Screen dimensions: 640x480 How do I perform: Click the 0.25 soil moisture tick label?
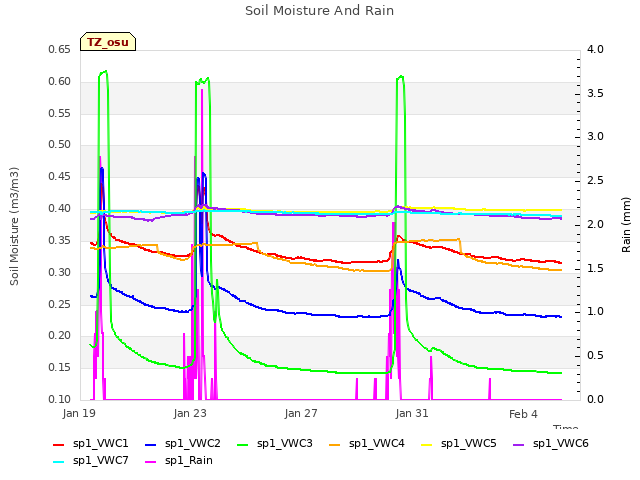[x=60, y=304]
